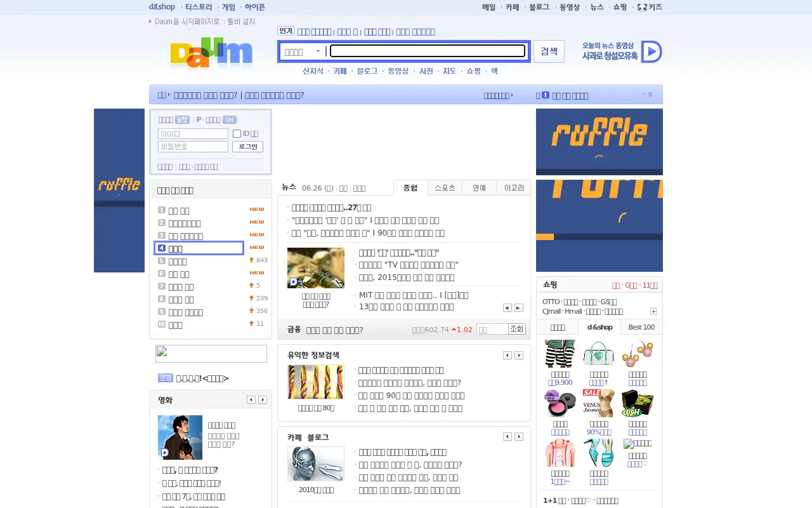
Task: Show previous item in 유익한 정보검색
Action: click(507, 356)
